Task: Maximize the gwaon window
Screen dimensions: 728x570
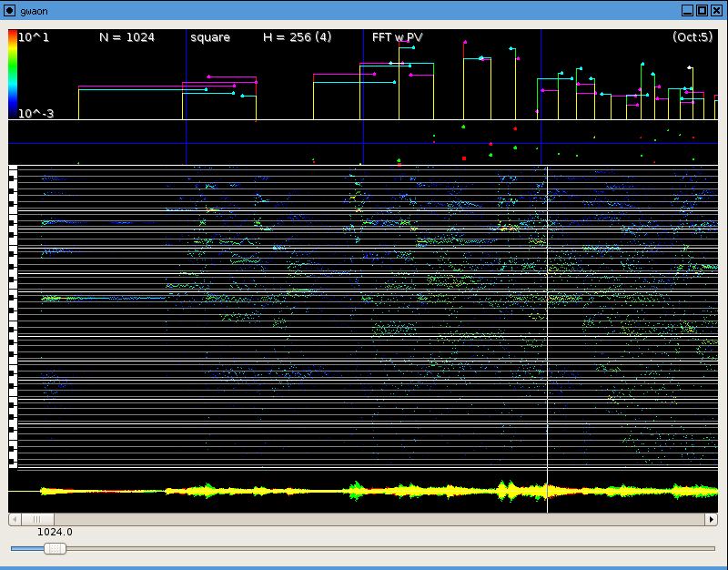Action: pos(702,10)
